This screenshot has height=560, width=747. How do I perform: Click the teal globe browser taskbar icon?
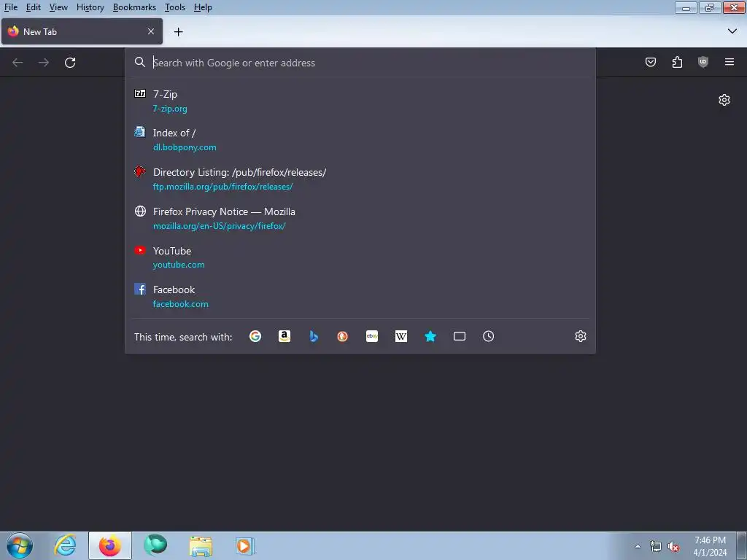(155, 545)
